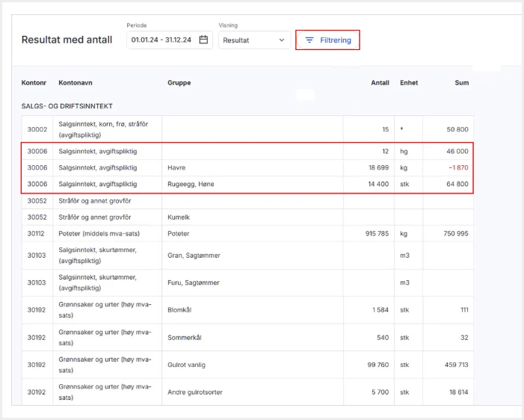Click the Sum column header
This screenshot has width=524, height=420.
point(461,83)
